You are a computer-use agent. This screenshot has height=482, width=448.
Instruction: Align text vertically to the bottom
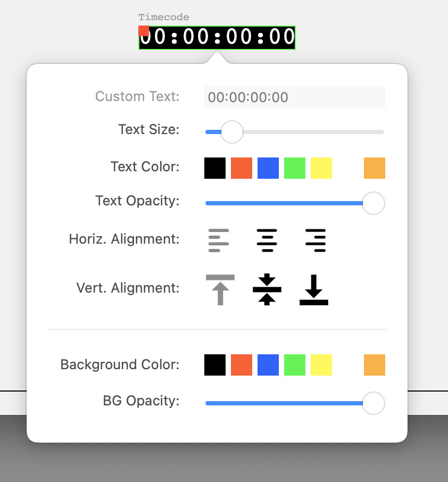pos(314,289)
